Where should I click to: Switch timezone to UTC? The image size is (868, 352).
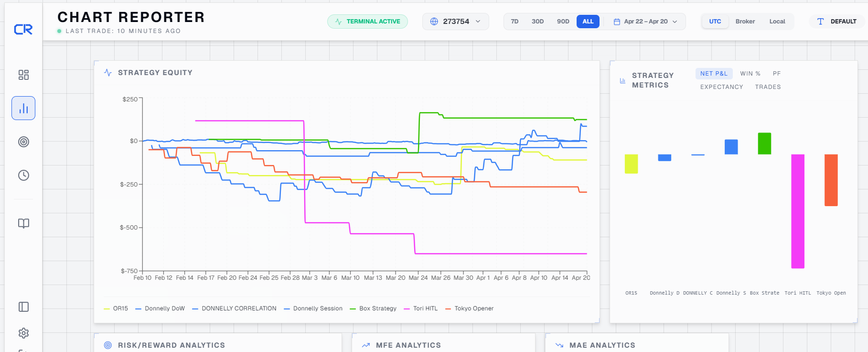(715, 22)
